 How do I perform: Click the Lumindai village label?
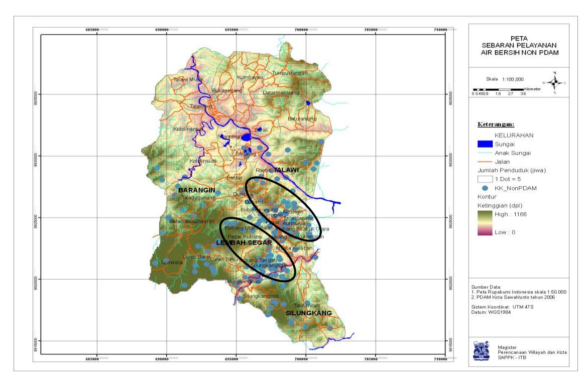pos(172,263)
